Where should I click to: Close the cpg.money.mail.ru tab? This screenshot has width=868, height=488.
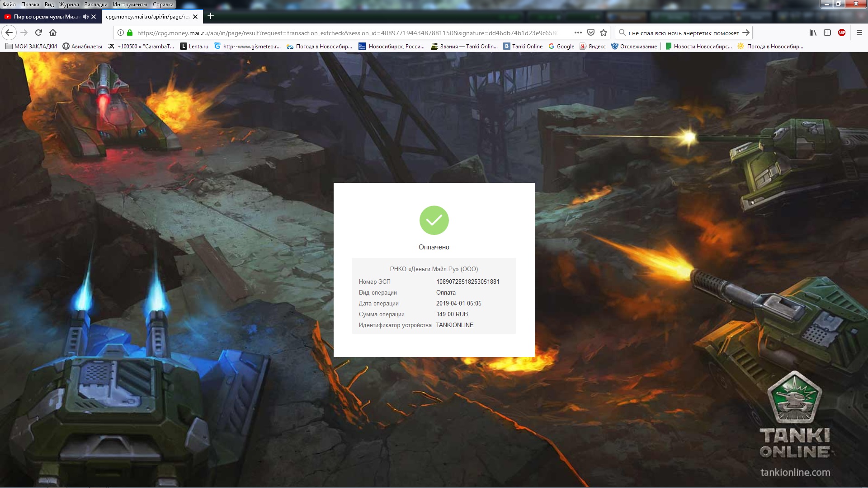pyautogui.click(x=195, y=17)
